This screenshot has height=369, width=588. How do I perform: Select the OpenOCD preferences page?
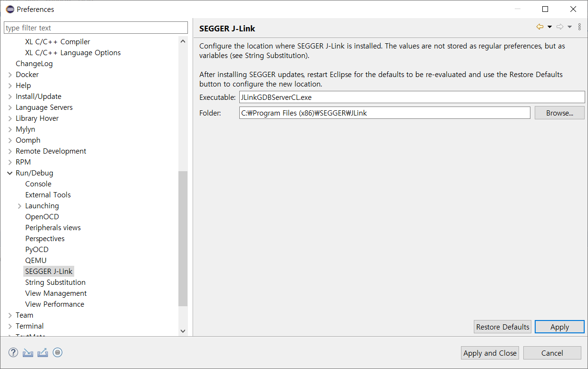(42, 217)
